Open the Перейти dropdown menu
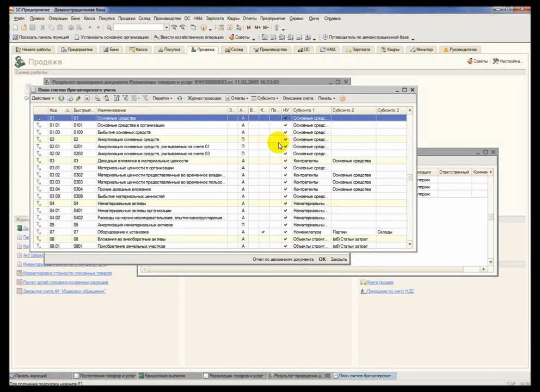The width and height of the screenshot is (540, 392). [x=162, y=99]
